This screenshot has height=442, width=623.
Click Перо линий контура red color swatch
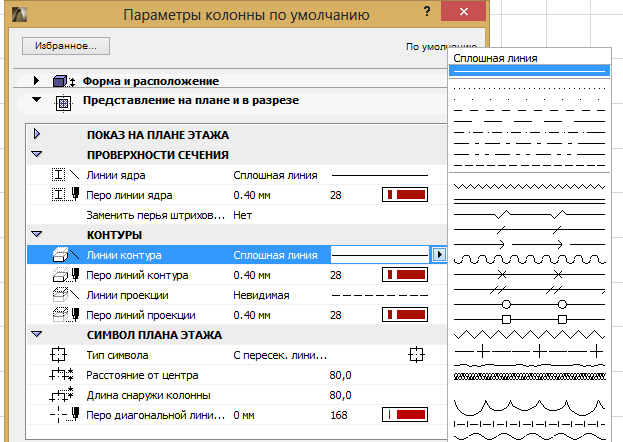point(405,275)
